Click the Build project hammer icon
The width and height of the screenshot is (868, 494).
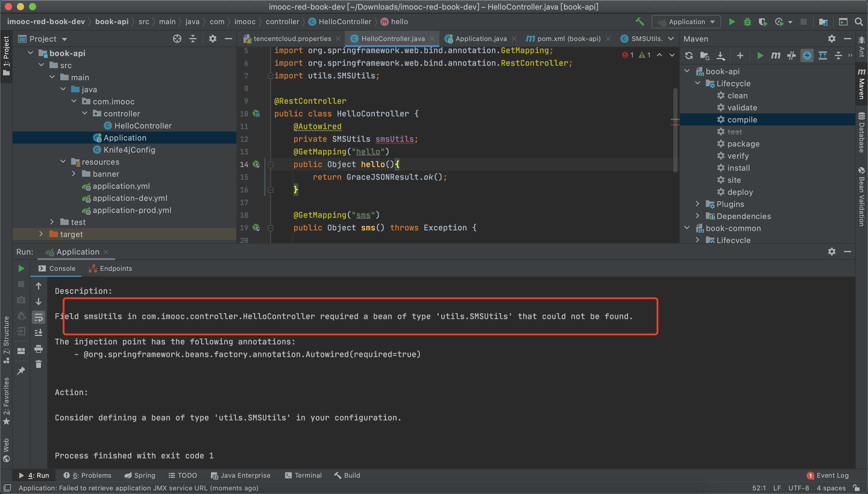(640, 22)
